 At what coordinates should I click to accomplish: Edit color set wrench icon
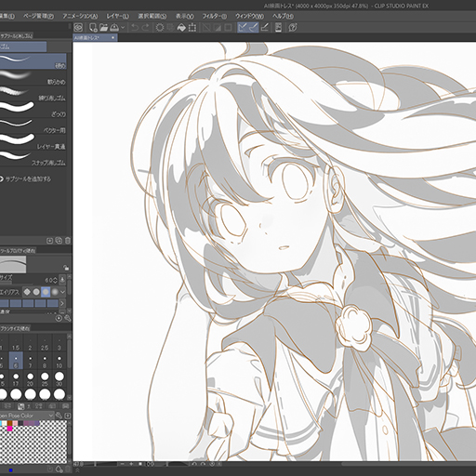click(59, 416)
